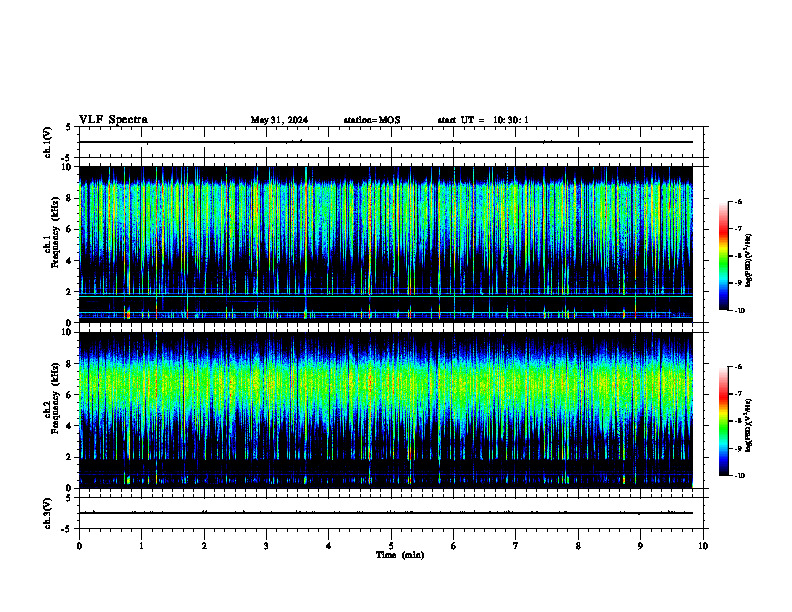The image size is (792, 612).
Task: Select the "start UT = 10:30:1" header text
Action: pos(483,120)
